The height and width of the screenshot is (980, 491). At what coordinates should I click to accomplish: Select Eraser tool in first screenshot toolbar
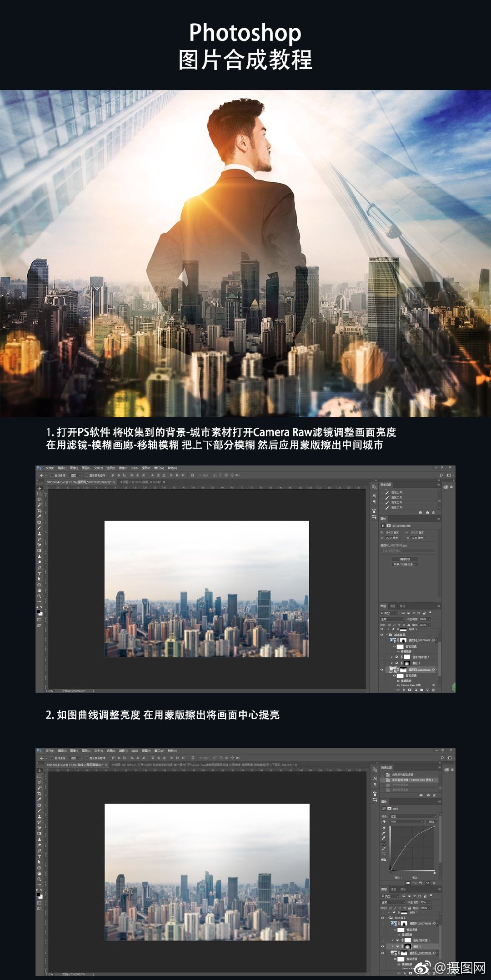39,545
